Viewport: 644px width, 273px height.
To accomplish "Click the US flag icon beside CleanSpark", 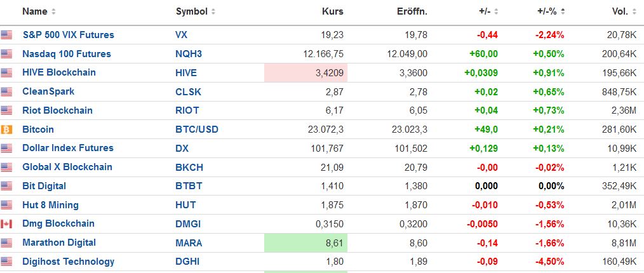I will coord(6,92).
